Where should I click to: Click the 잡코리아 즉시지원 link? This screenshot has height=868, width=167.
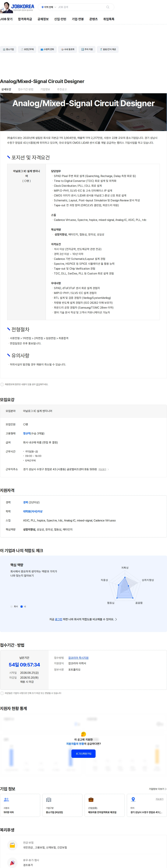pyautogui.click(x=78, y=658)
